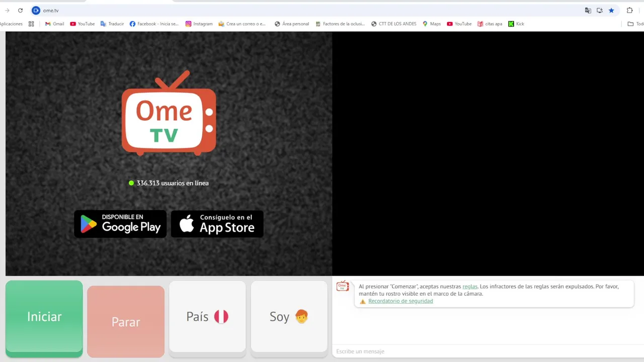The image size is (644, 362).
Task: Click the install app icon in address bar
Action: pyautogui.click(x=600, y=10)
